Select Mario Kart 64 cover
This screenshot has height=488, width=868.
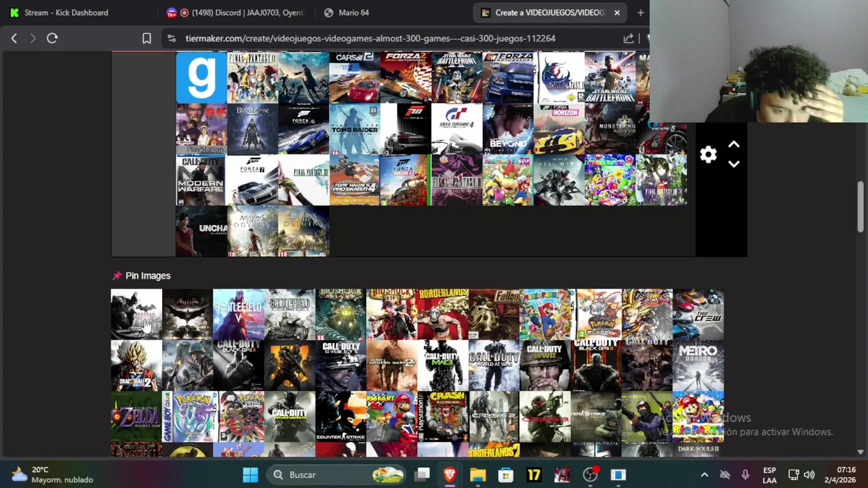coord(392,417)
